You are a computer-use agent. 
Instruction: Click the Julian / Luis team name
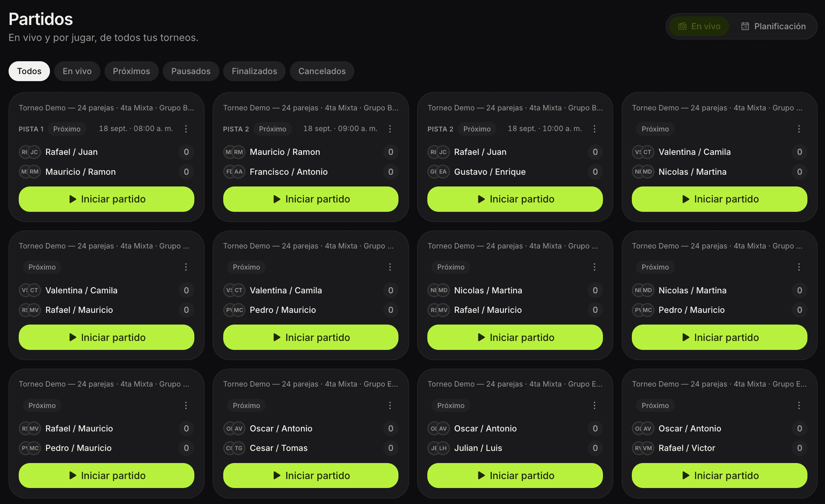click(478, 448)
